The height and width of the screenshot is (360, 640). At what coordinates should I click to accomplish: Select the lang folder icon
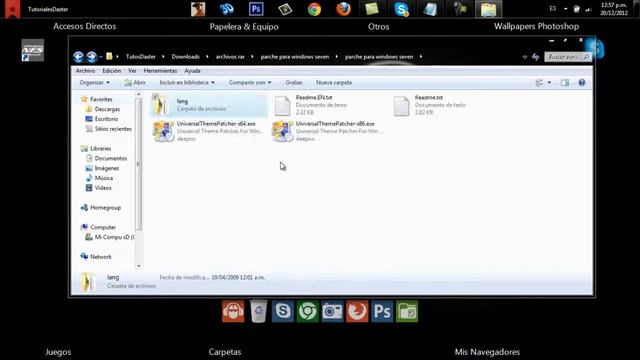162,105
